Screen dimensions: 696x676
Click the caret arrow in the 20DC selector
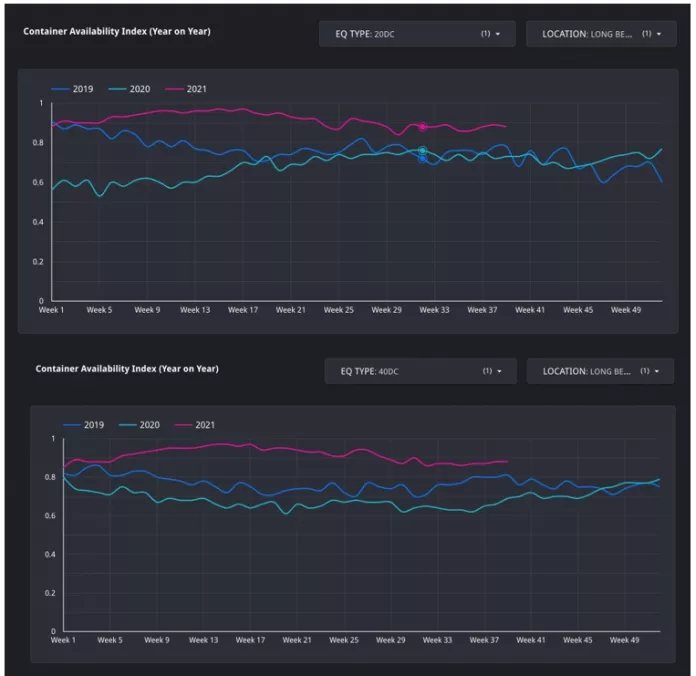[498, 34]
